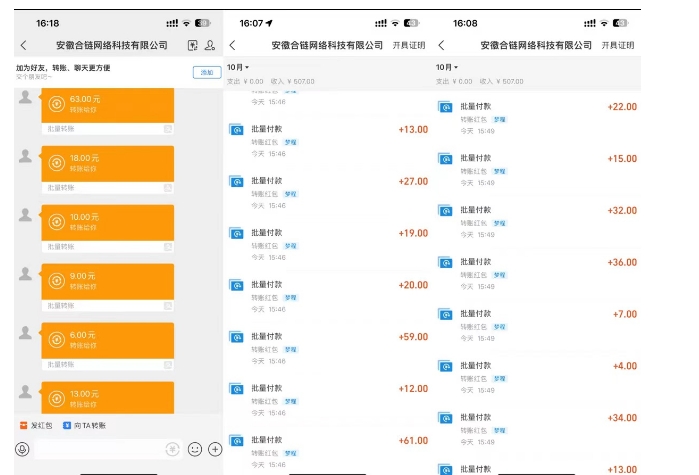The image size is (699, 475).
Task: Tap back arrow in the 16:18 chat screen
Action: click(x=24, y=45)
